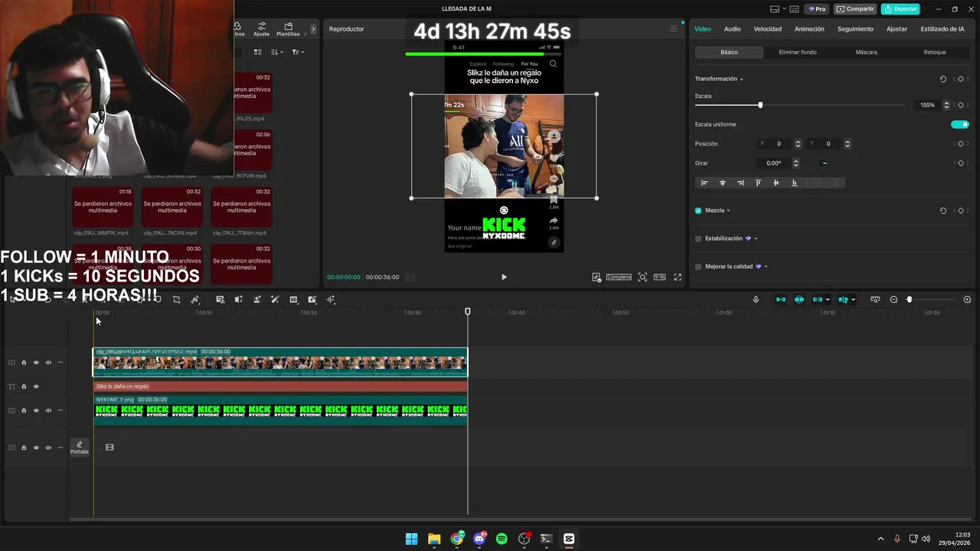Screen dimensions: 980x551
Task: Switch to the Audio tab
Action: [732, 29]
